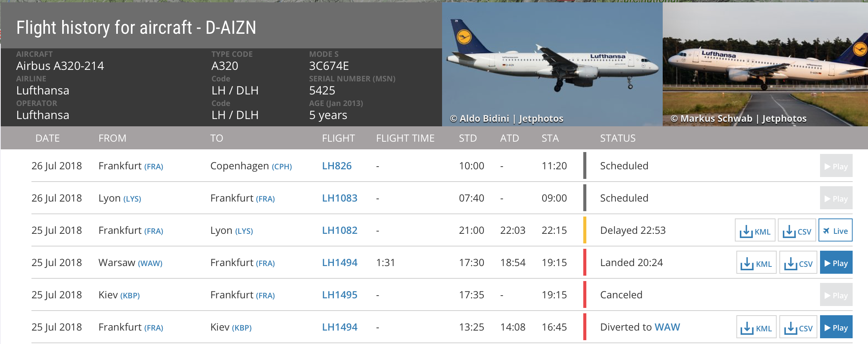Play the Warsaw to Frankfurt LH1494 flight
The height and width of the screenshot is (344, 868).
click(x=836, y=263)
